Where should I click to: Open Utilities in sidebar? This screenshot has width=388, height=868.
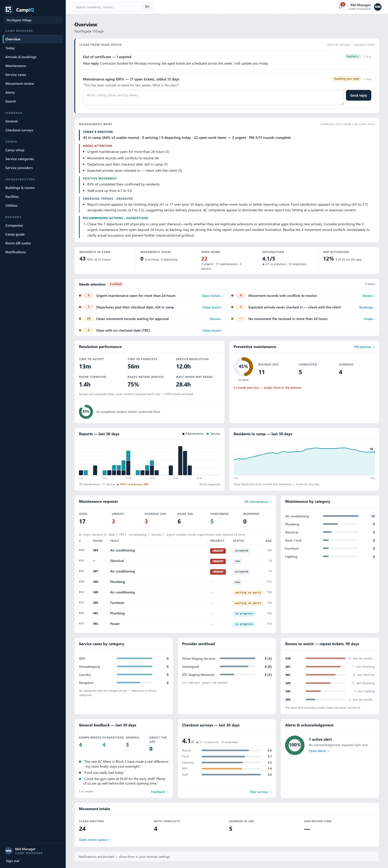click(33, 205)
